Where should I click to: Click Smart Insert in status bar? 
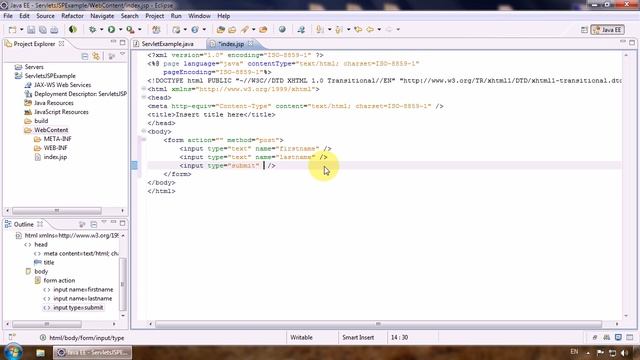pyautogui.click(x=358, y=337)
